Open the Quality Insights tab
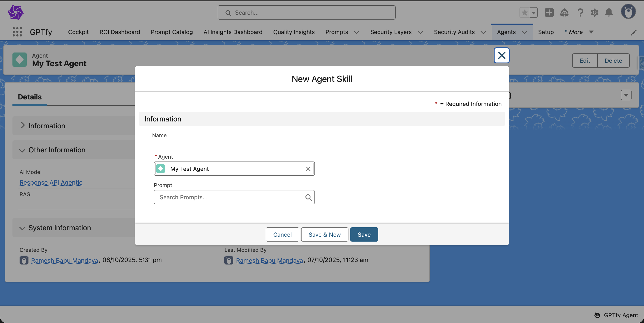The width and height of the screenshot is (644, 323). coord(294,32)
